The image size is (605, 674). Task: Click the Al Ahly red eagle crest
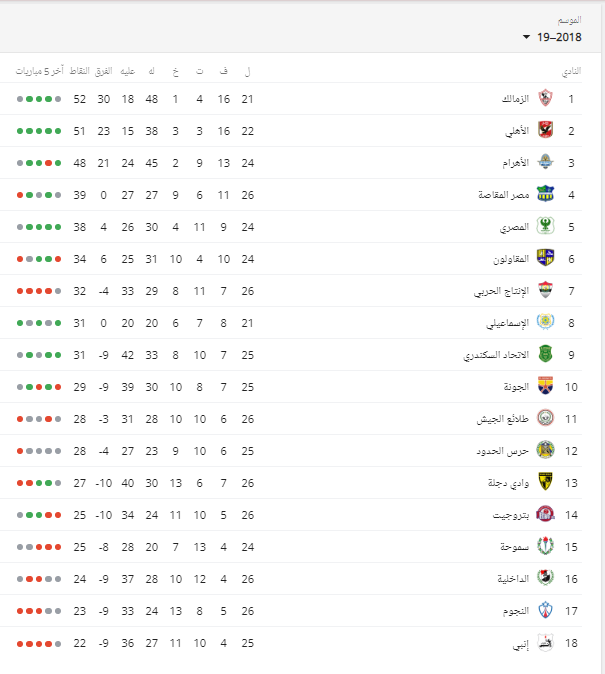pyautogui.click(x=545, y=130)
